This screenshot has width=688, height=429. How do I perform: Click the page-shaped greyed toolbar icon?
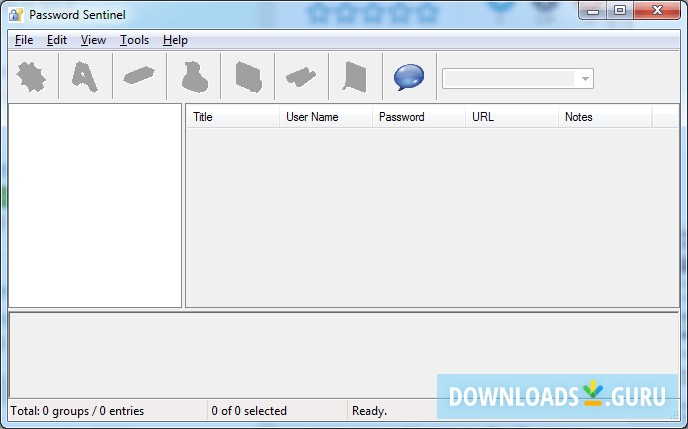pyautogui.click(x=249, y=77)
